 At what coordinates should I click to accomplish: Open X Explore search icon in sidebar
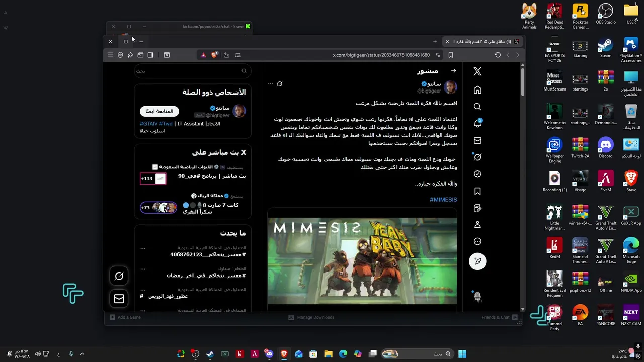(477, 107)
